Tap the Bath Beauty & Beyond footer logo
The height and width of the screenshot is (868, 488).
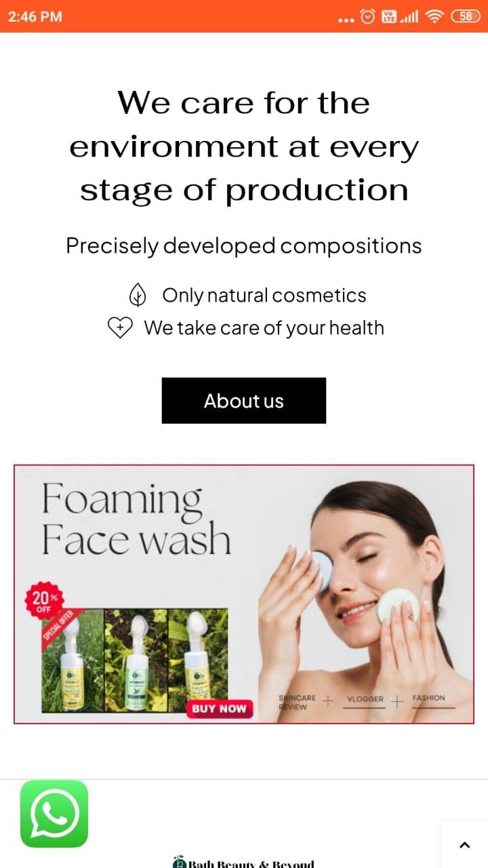coord(243,863)
